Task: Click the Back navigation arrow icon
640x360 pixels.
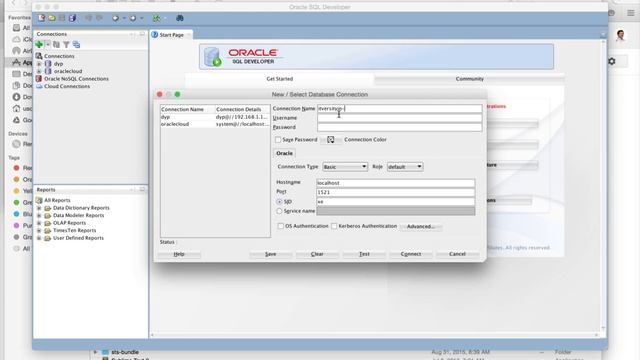Action: pos(116,18)
